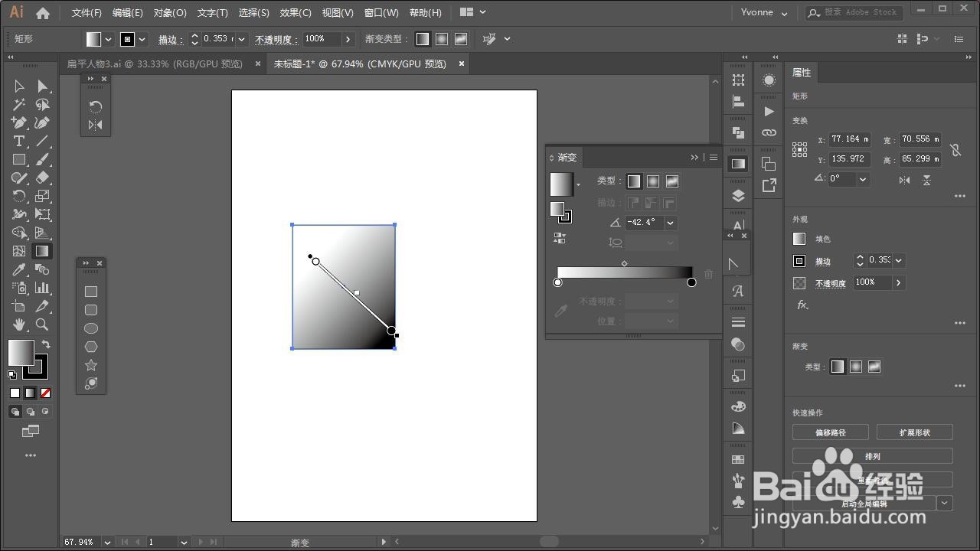Open the 效果(C) menu
The width and height of the screenshot is (980, 551).
296,13
